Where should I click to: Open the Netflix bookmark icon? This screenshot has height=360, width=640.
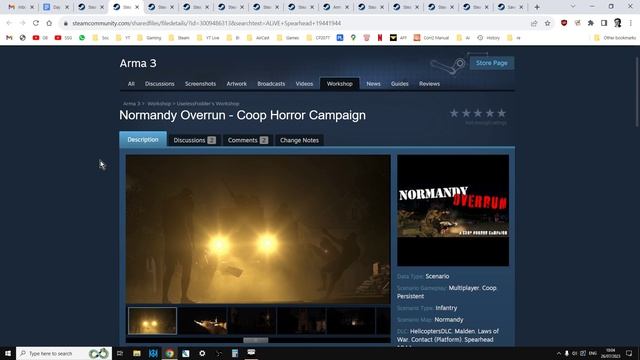[380, 38]
